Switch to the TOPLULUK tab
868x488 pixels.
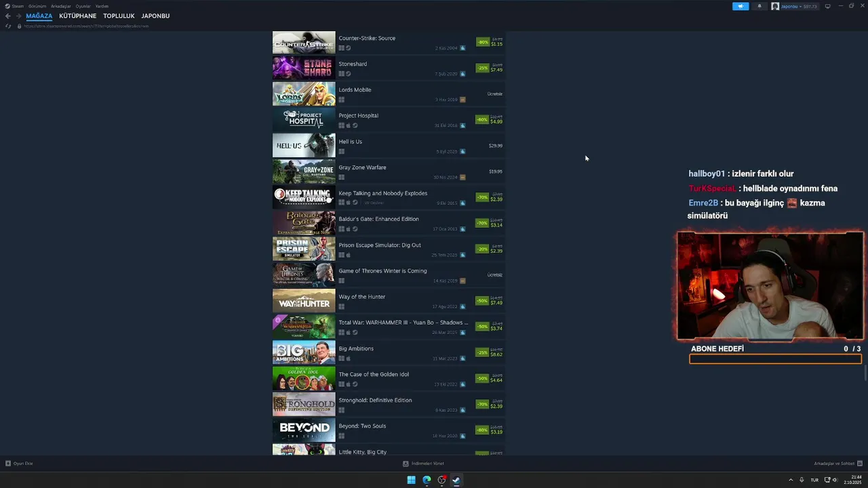tap(119, 16)
